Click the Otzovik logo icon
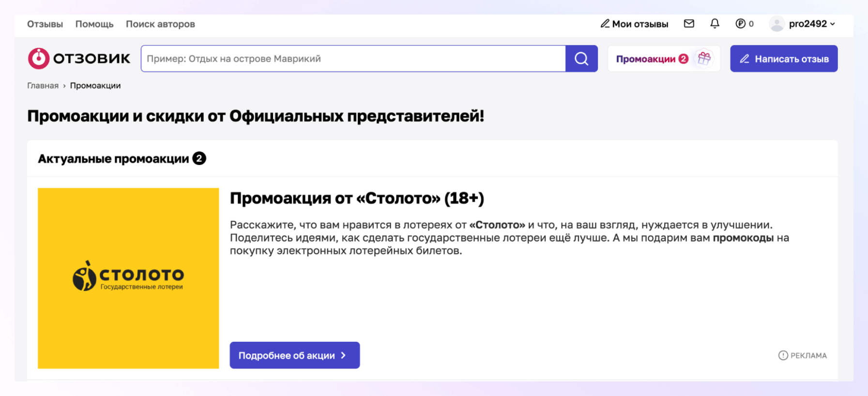The image size is (868, 396). [39, 59]
